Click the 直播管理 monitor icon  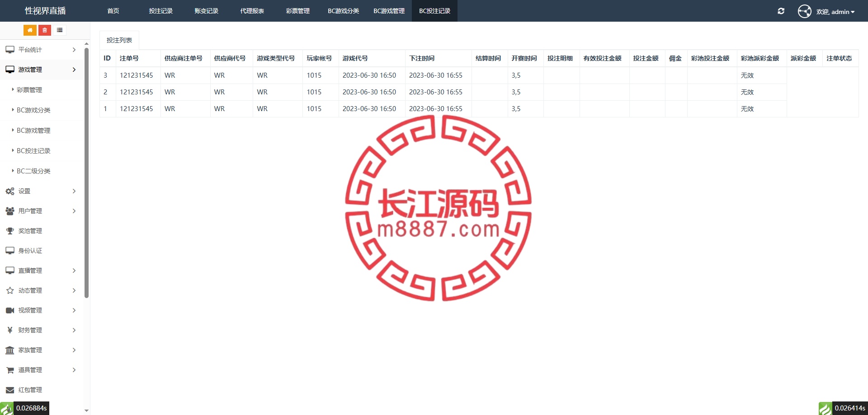10,270
